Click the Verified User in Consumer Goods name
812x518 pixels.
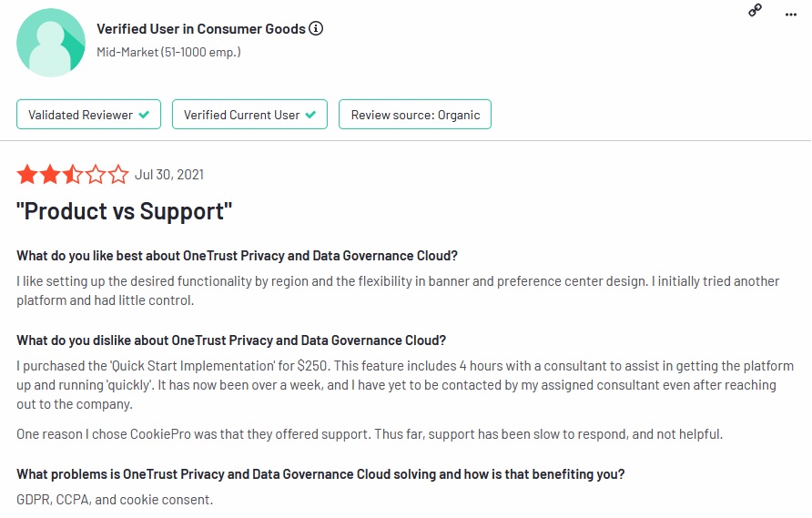point(201,28)
